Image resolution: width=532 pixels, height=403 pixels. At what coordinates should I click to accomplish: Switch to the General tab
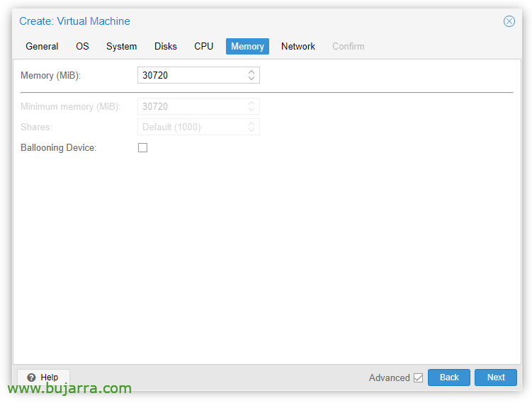tap(42, 46)
